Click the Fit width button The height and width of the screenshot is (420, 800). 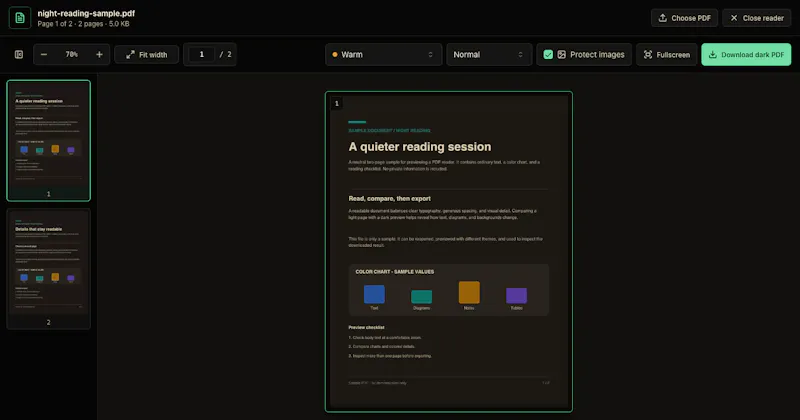(147, 55)
